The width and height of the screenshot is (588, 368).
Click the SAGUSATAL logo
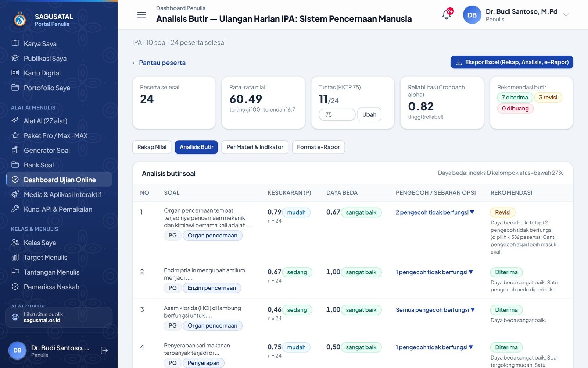(20, 20)
